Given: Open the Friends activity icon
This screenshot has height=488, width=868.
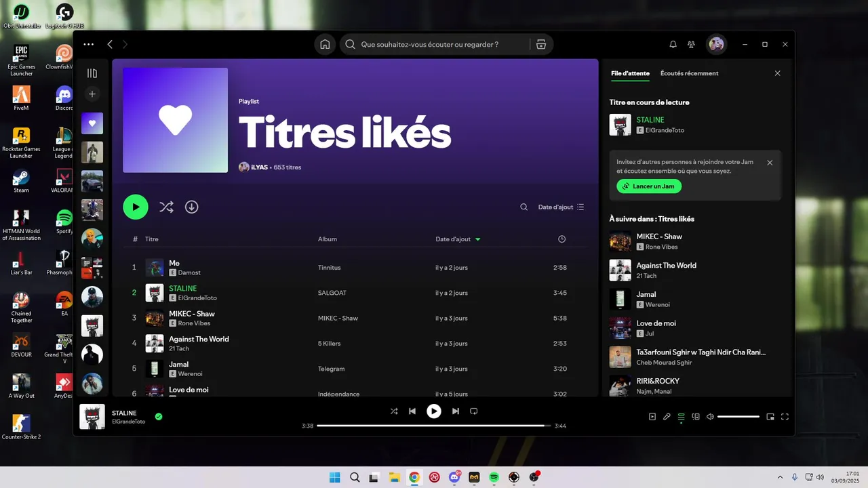Looking at the screenshot, I should (x=691, y=44).
